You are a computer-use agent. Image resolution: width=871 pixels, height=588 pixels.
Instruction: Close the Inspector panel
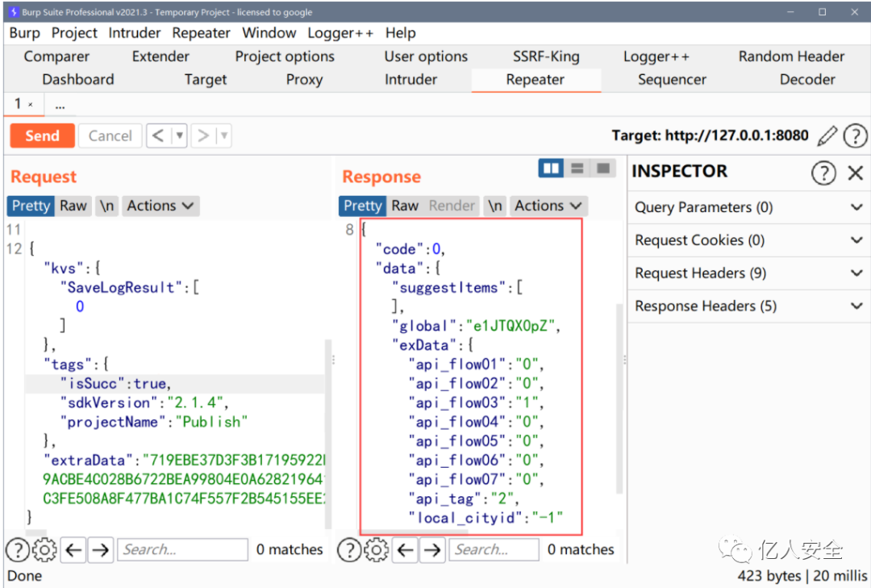856,173
